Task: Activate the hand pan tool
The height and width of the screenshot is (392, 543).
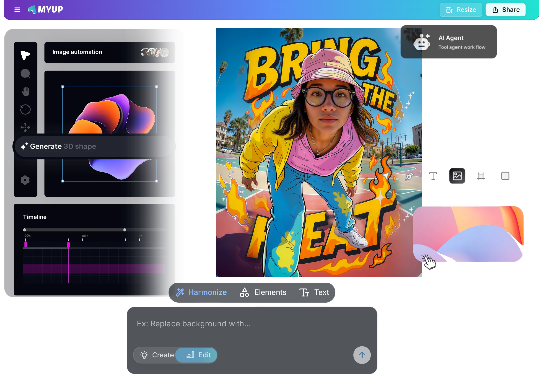Action: 25,91
